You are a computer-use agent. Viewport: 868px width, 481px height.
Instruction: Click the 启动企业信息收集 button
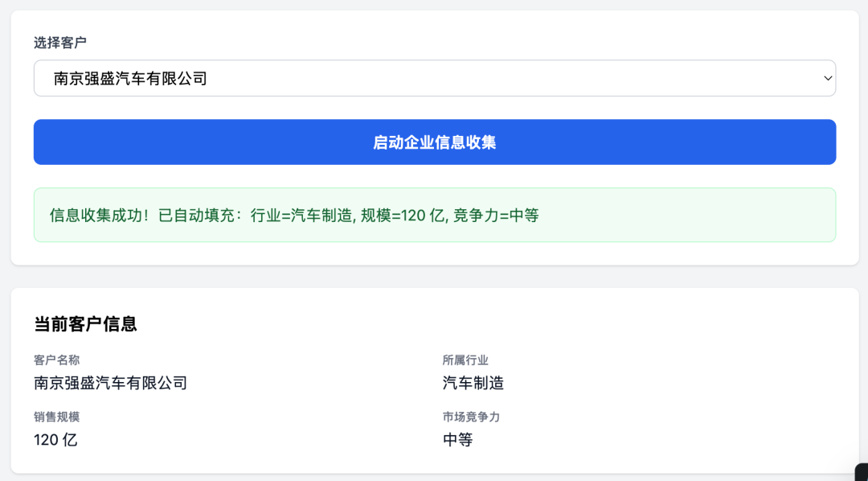point(434,142)
